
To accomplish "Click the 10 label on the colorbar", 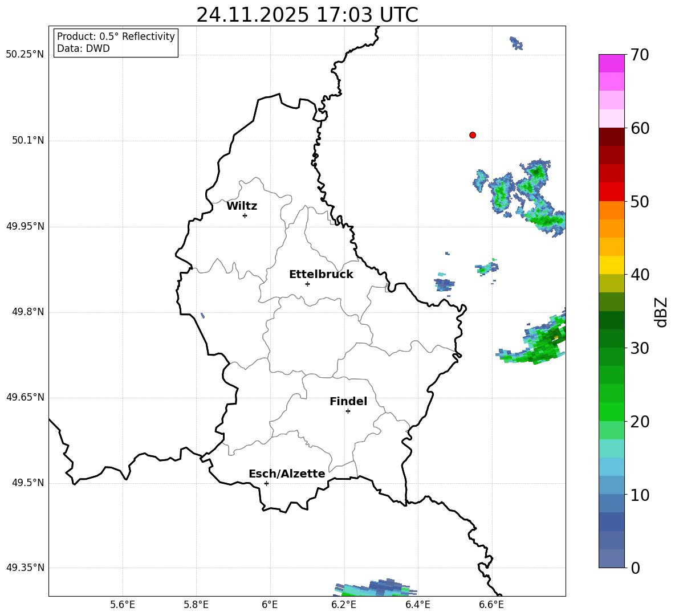I will (x=640, y=495).
